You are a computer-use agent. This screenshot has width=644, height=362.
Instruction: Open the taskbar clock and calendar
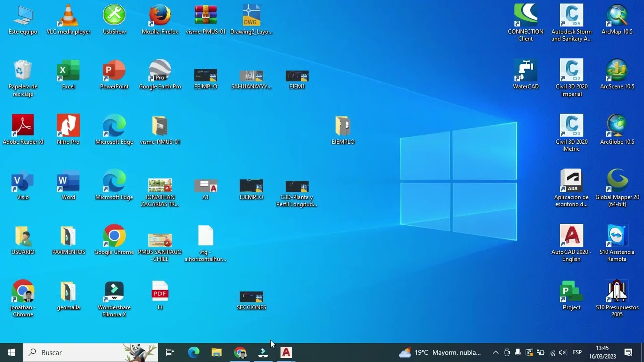click(x=602, y=352)
